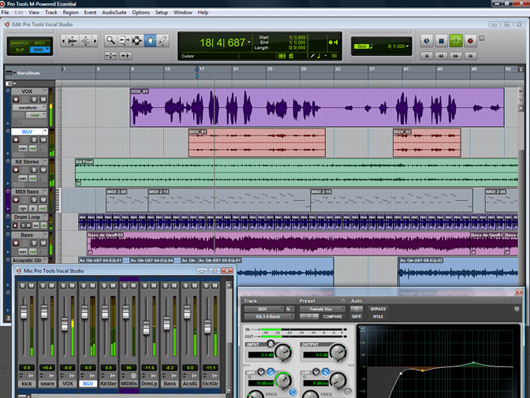Open the VOX automation mode read dropdown
530x398 pixels.
coord(36,115)
